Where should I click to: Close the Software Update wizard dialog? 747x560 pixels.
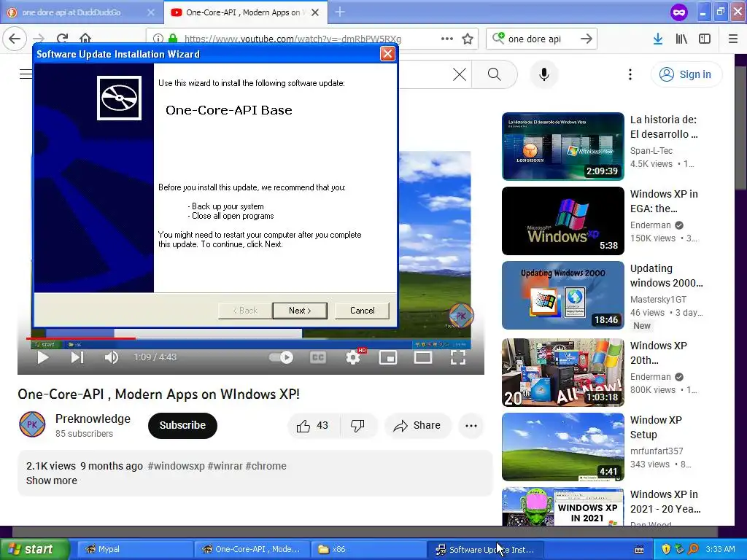(387, 54)
